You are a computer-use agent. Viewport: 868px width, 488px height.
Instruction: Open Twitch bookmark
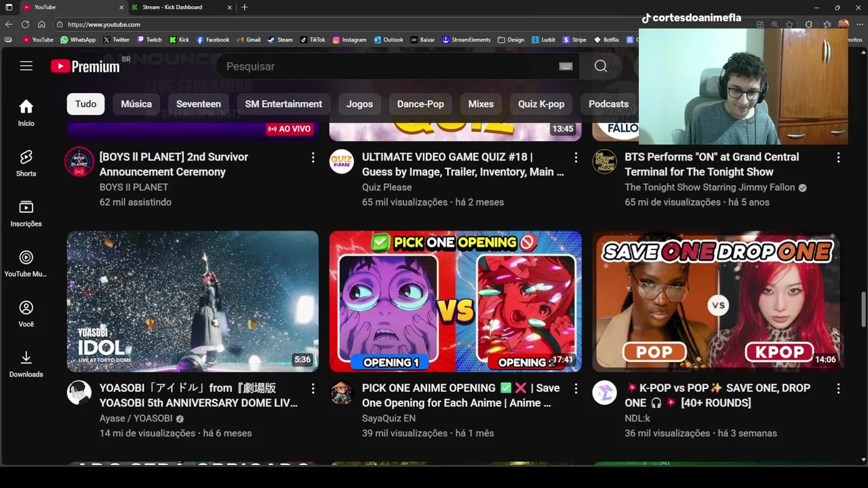coord(150,40)
